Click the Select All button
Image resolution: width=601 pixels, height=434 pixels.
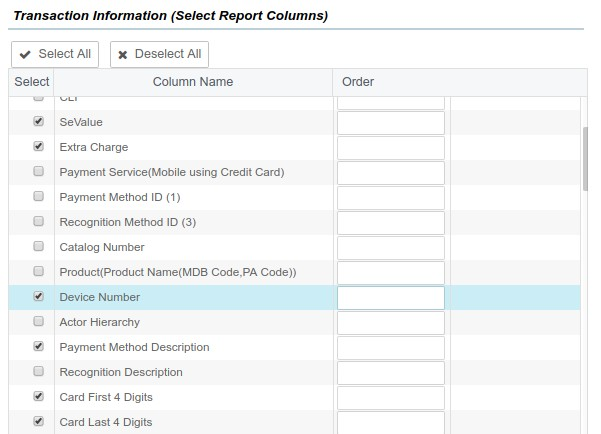point(55,54)
